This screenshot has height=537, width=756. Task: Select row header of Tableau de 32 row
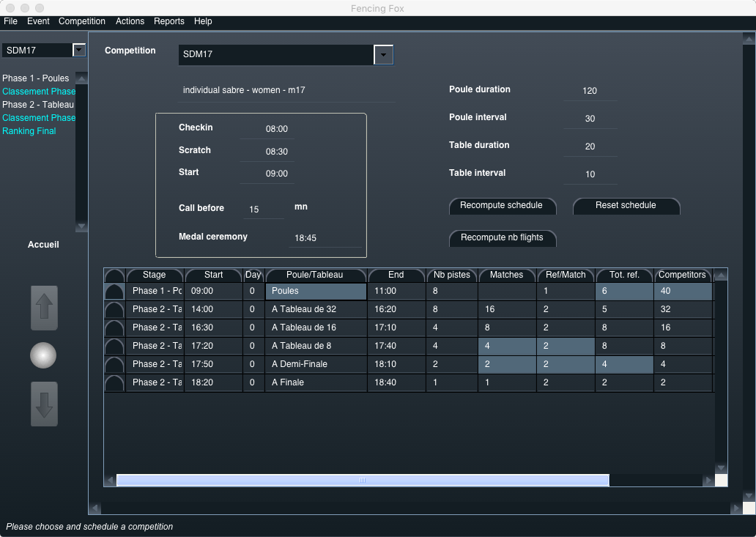point(114,309)
